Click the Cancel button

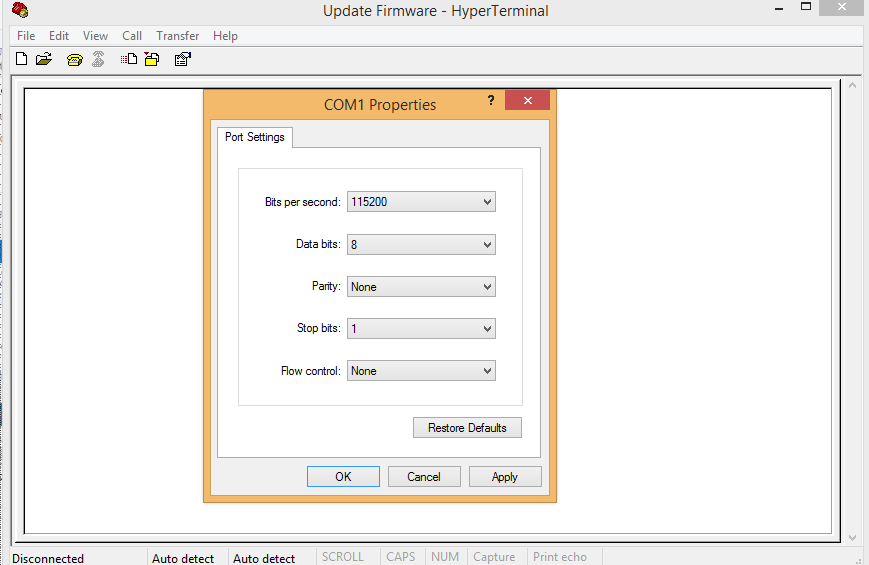point(424,477)
